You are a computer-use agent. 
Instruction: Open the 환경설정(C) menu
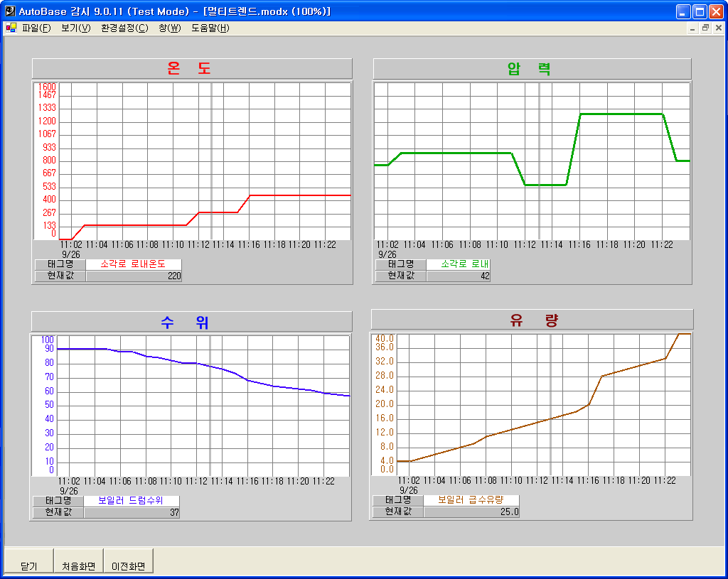(x=124, y=28)
